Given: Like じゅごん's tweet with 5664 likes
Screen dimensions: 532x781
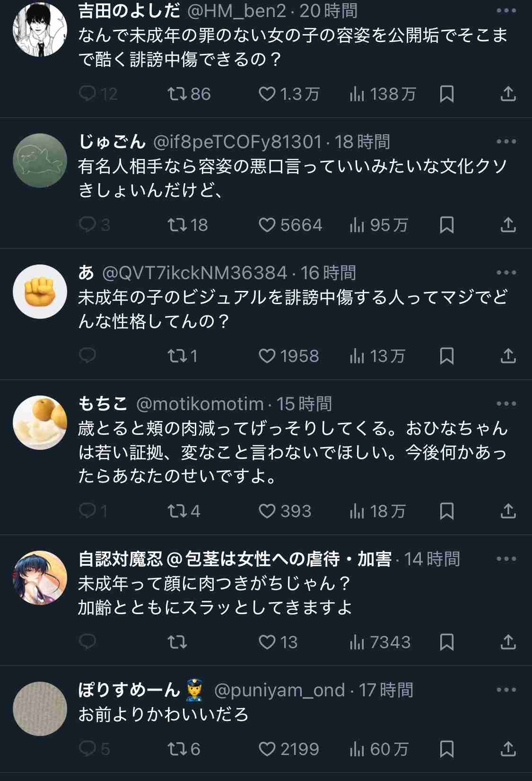Looking at the screenshot, I should 267,225.
